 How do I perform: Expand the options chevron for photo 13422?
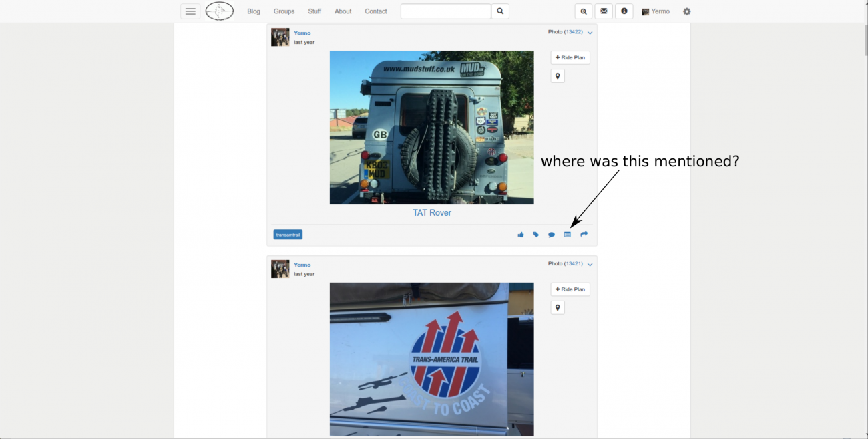coord(590,32)
